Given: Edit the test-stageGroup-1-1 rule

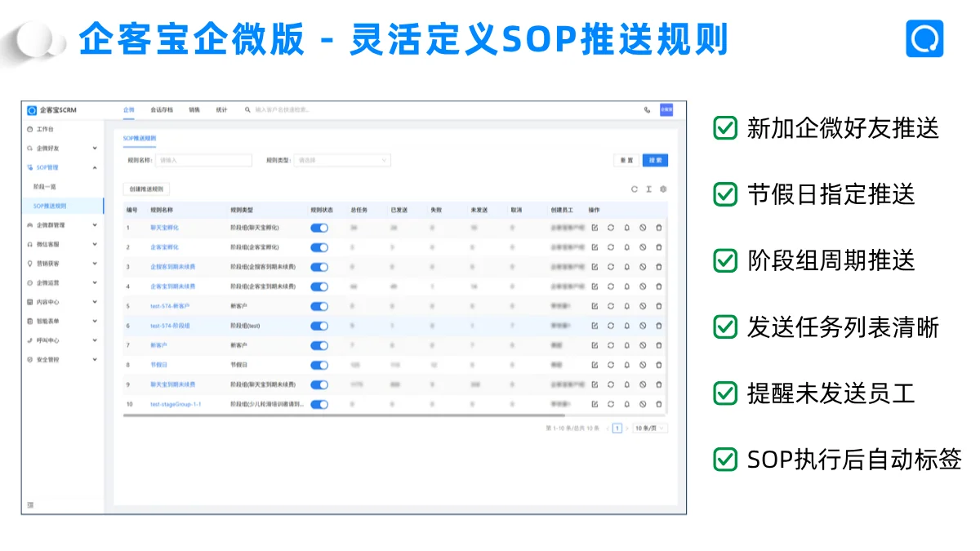Looking at the screenshot, I should [x=595, y=404].
